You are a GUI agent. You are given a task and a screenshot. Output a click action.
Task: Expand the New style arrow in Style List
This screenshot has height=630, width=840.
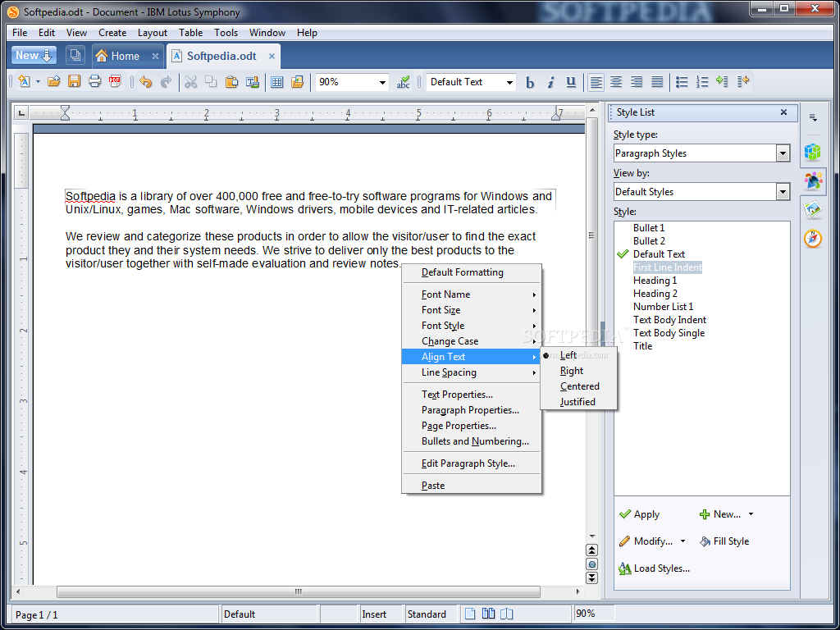point(751,514)
